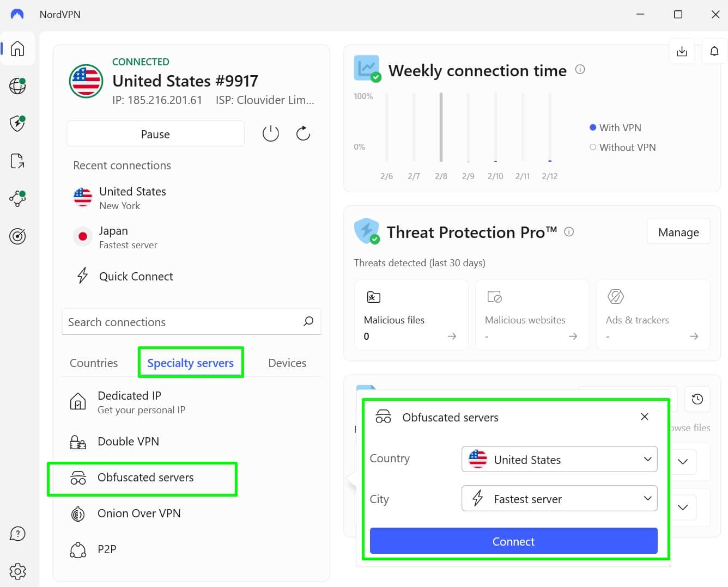The height and width of the screenshot is (587, 728).
Task: Open the notifications bell icon
Action: point(714,51)
